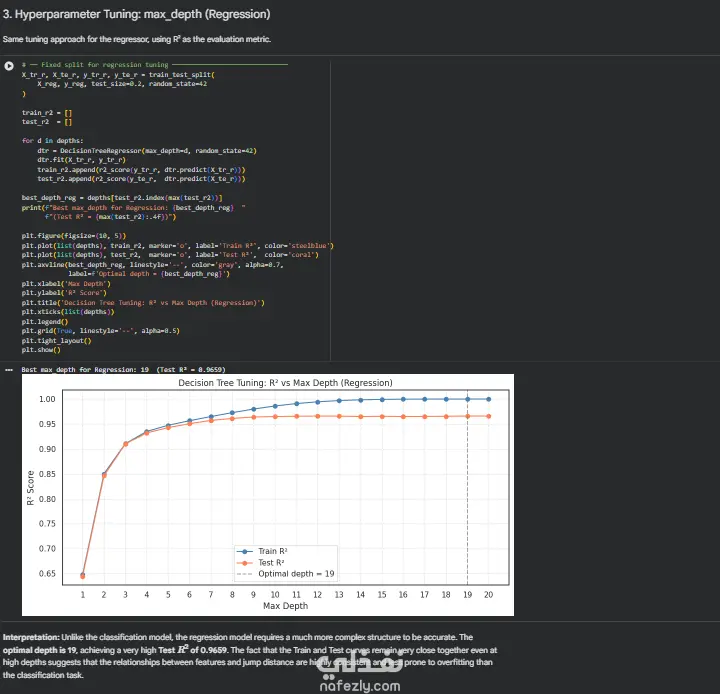720x694 pixels.
Task: Click the 'Train R²' legend entry
Action: click(x=263, y=551)
